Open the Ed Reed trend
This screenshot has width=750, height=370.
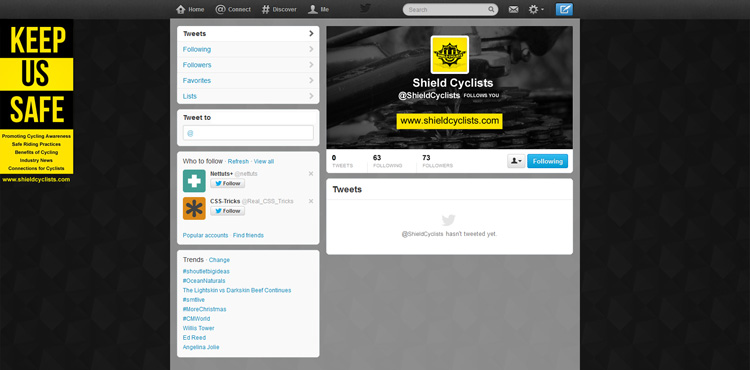(194, 337)
